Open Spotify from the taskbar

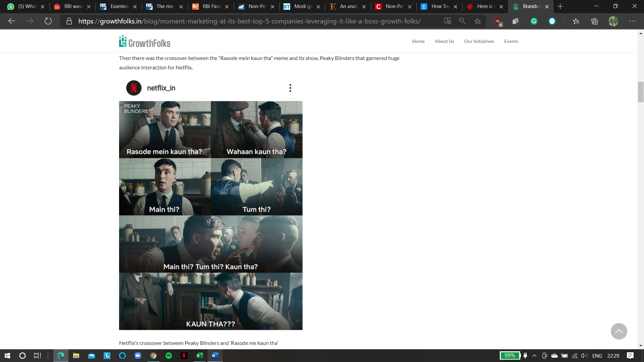169,356
